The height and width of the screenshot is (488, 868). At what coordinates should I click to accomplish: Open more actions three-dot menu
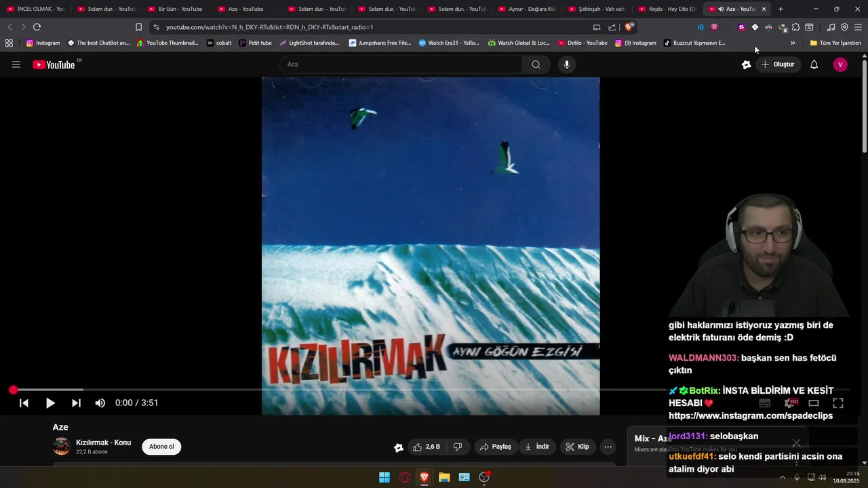tap(608, 447)
